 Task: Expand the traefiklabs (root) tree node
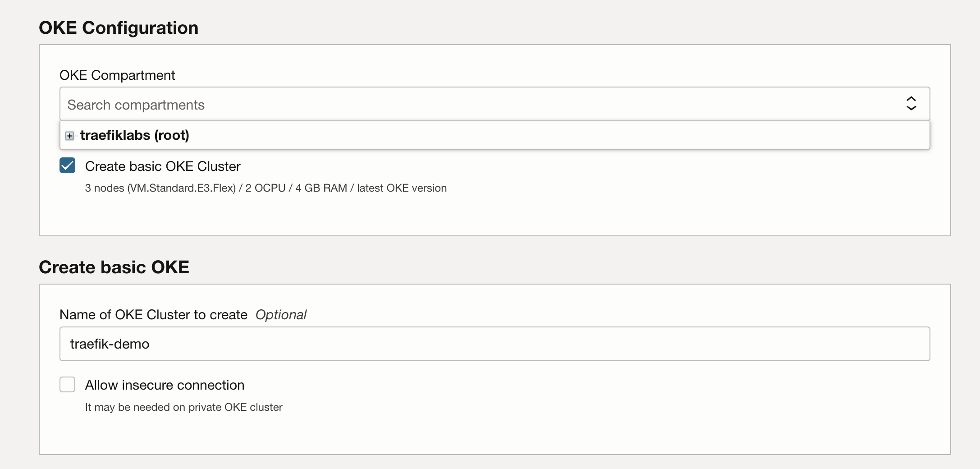69,136
